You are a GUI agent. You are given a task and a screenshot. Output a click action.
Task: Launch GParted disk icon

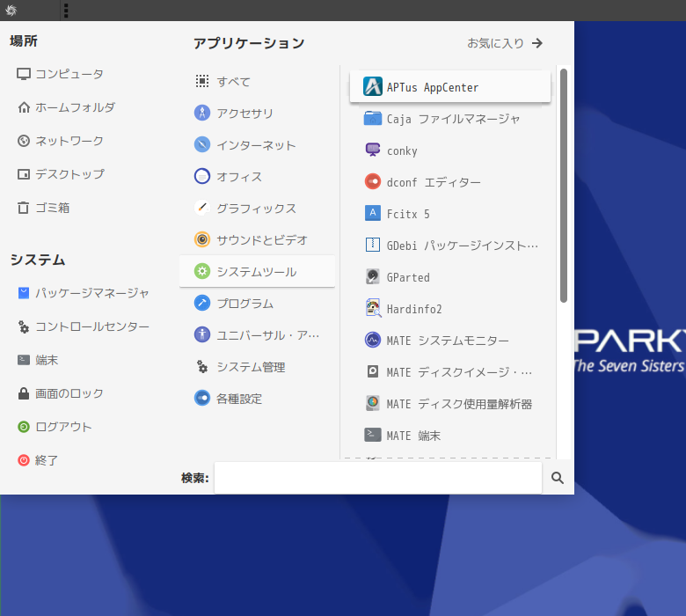373,276
